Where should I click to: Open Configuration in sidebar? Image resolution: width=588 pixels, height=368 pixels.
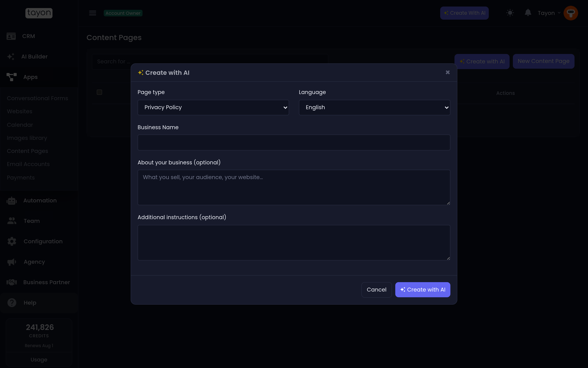pos(39,241)
